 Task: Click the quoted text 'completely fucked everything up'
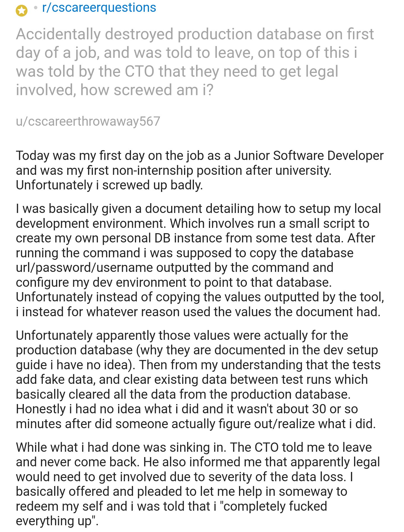click(x=171, y=513)
